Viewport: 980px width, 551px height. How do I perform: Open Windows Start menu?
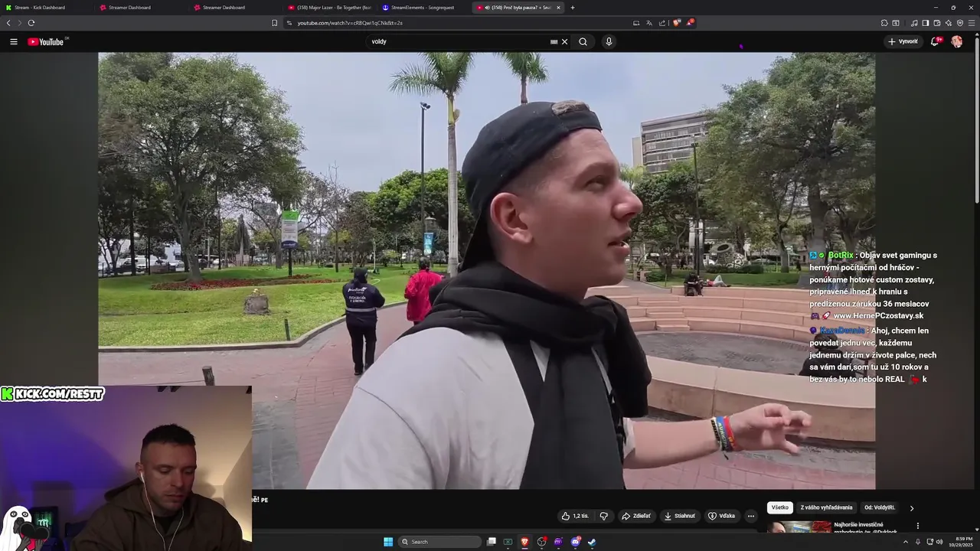388,542
